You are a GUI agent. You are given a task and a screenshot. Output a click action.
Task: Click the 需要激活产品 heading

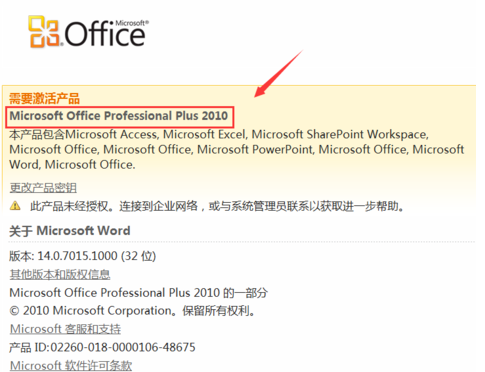click(44, 98)
